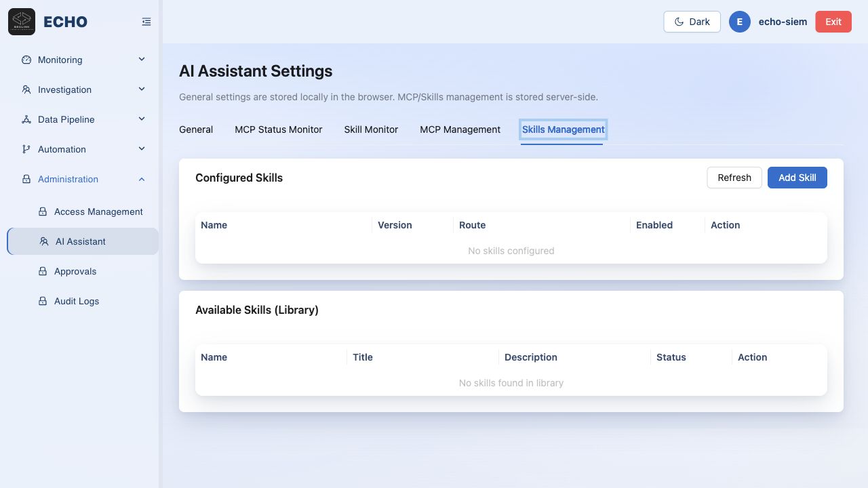Click the AI Assistant Settings page title
The width and height of the screenshot is (868, 488).
coord(256,71)
